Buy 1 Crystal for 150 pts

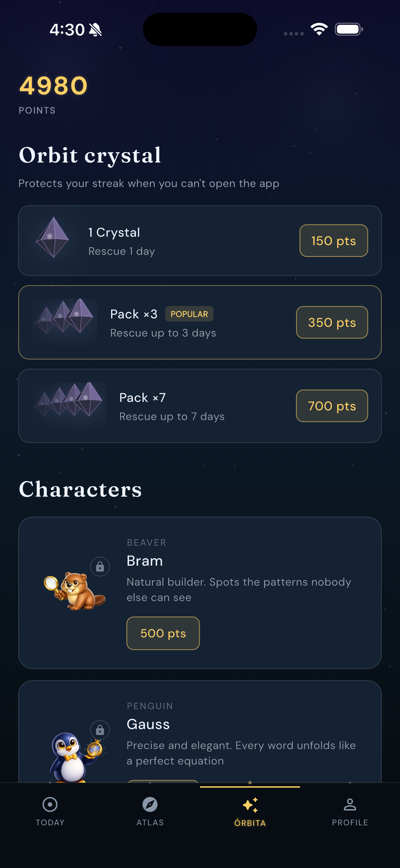333,240
